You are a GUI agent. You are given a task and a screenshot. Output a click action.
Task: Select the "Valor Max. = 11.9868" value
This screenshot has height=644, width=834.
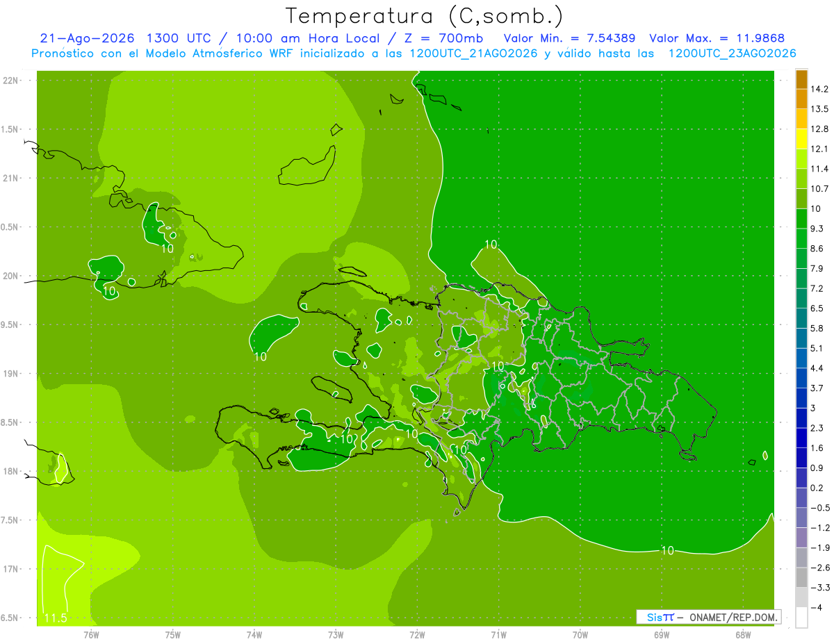[x=717, y=38]
